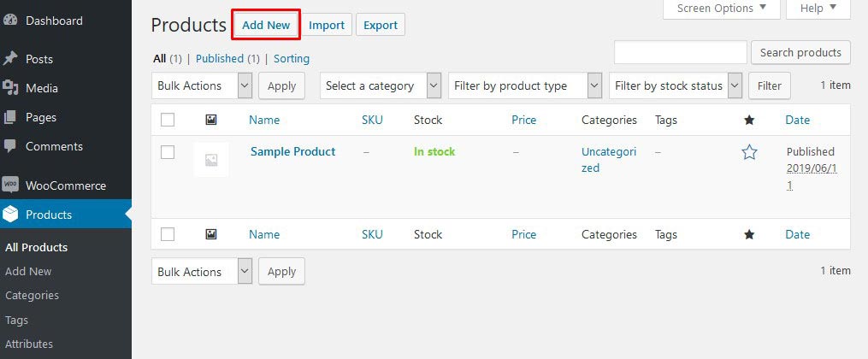This screenshot has width=868, height=359.
Task: Open Dashboard from the sidebar icon
Action: pos(10,21)
